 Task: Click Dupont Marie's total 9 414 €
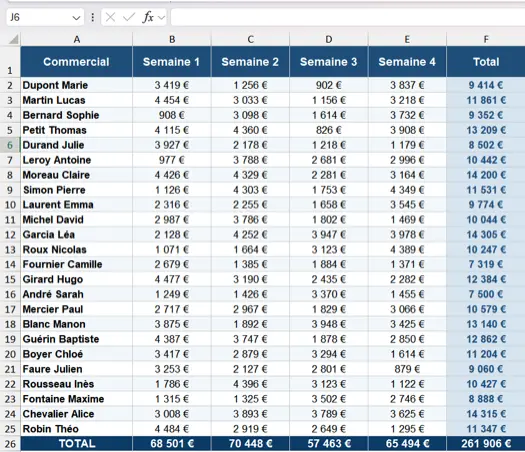click(486, 85)
